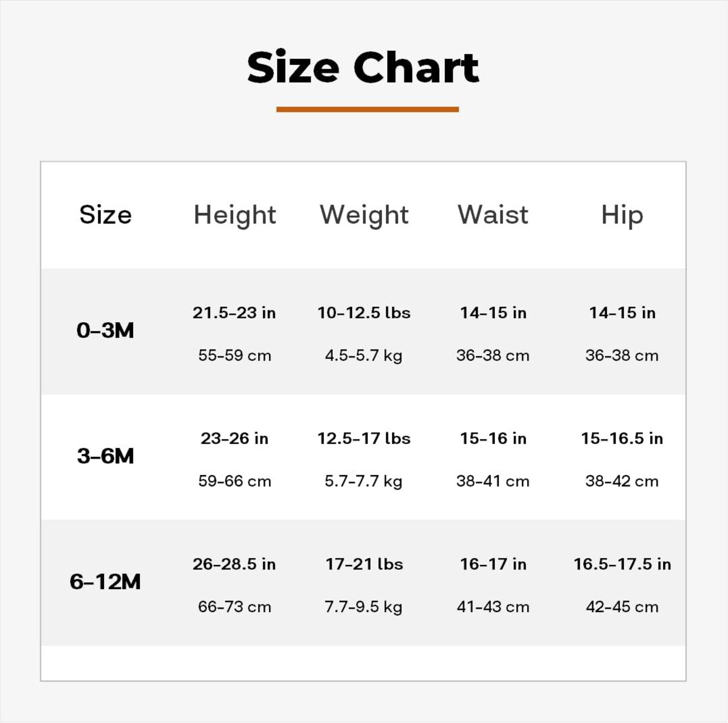Click the 0–3M size row label

(105, 330)
